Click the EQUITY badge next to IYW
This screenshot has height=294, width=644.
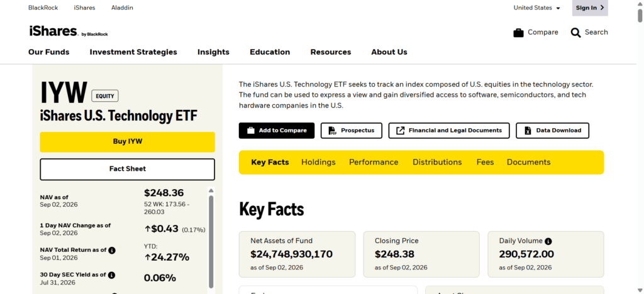pos(105,96)
